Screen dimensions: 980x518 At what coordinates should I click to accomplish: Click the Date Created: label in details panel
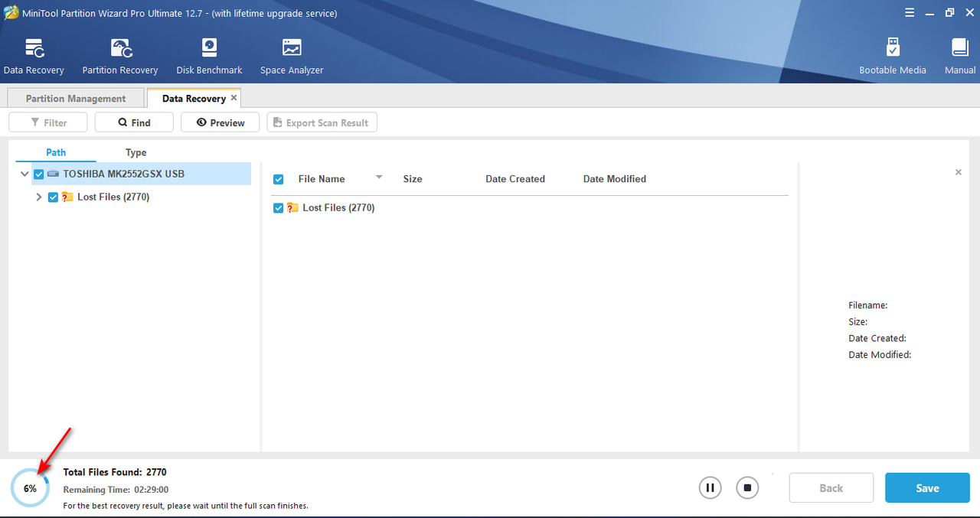(x=877, y=338)
